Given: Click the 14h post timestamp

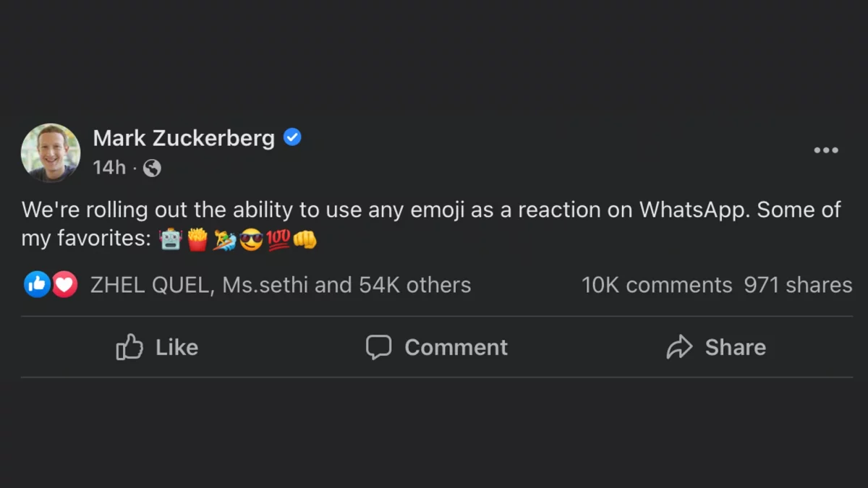Looking at the screenshot, I should (109, 168).
